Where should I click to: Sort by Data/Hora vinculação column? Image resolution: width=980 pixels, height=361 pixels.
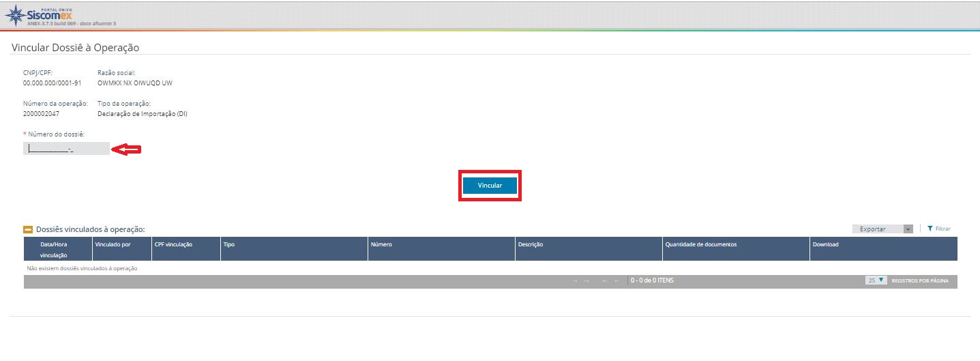point(57,249)
